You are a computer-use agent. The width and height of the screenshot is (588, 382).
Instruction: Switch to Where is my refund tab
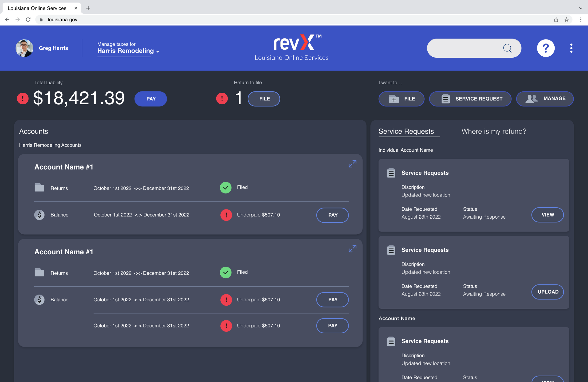pos(494,131)
